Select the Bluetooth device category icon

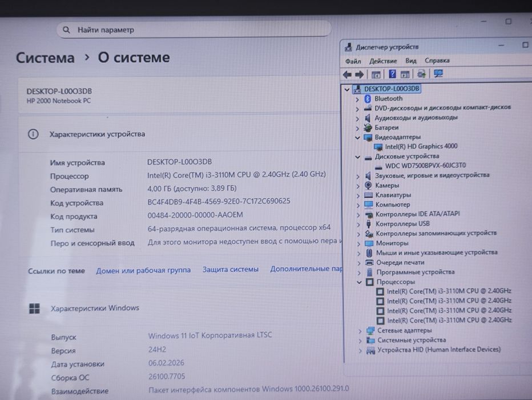coord(368,99)
